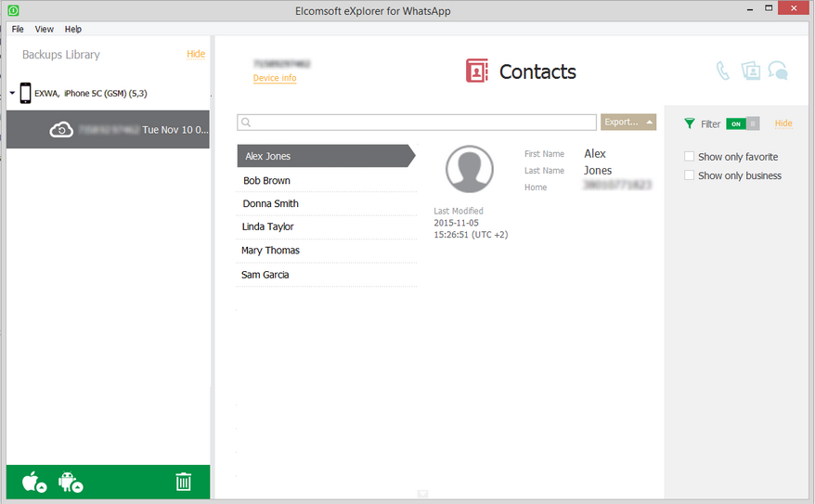
Task: Collapse the EXWA iPhone 5C tree node
Action: pyautogui.click(x=12, y=93)
